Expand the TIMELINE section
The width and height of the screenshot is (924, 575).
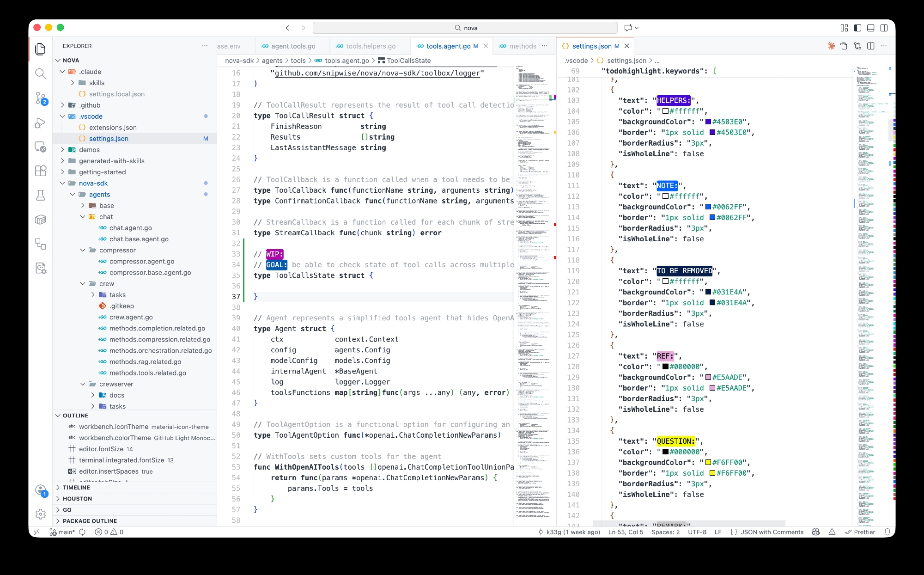click(76, 487)
